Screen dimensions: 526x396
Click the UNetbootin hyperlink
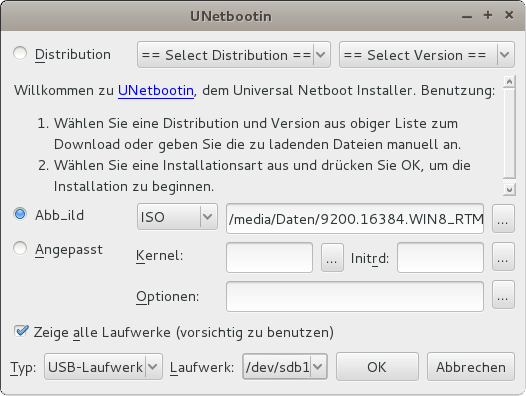tap(156, 91)
